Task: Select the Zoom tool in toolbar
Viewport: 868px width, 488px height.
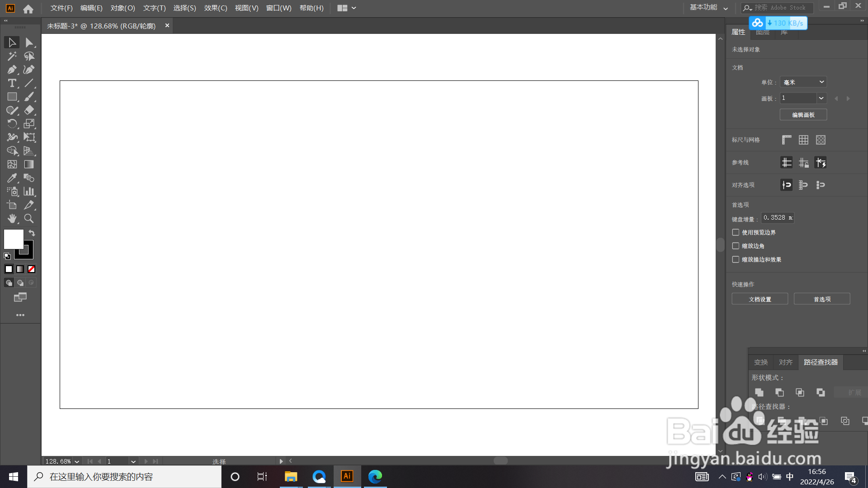Action: [29, 219]
